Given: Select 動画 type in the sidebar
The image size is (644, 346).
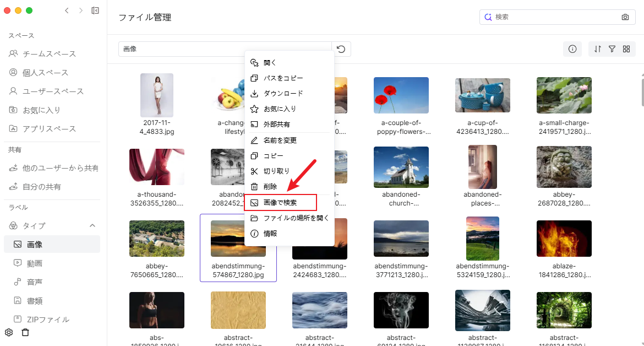Looking at the screenshot, I should pyautogui.click(x=35, y=263).
